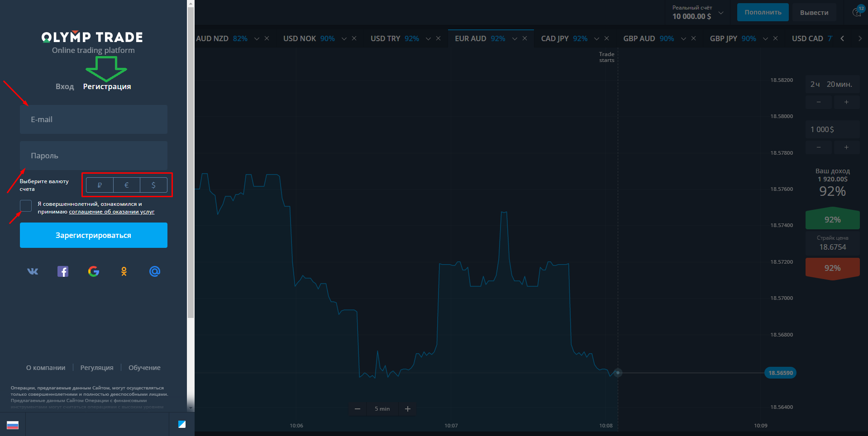Place green 92% up trade
Screen dimensions: 868x436
[833, 219]
